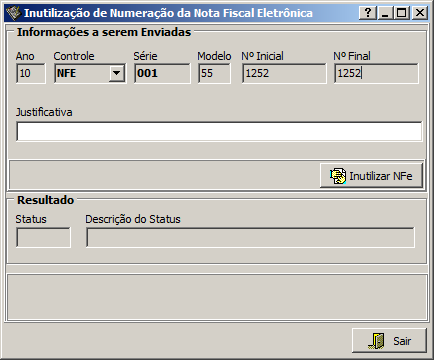The width and height of the screenshot is (434, 360).
Task: Click the Inutilizar NFe button
Action: point(371,176)
